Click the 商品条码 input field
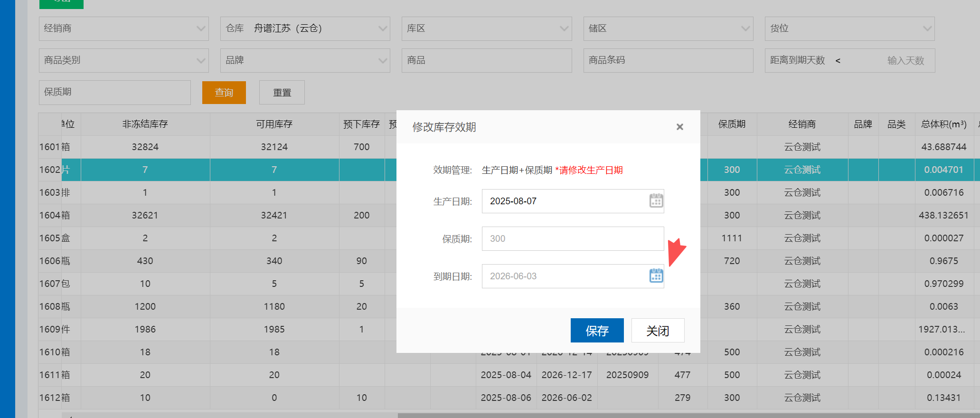The width and height of the screenshot is (980, 418). click(x=668, y=60)
